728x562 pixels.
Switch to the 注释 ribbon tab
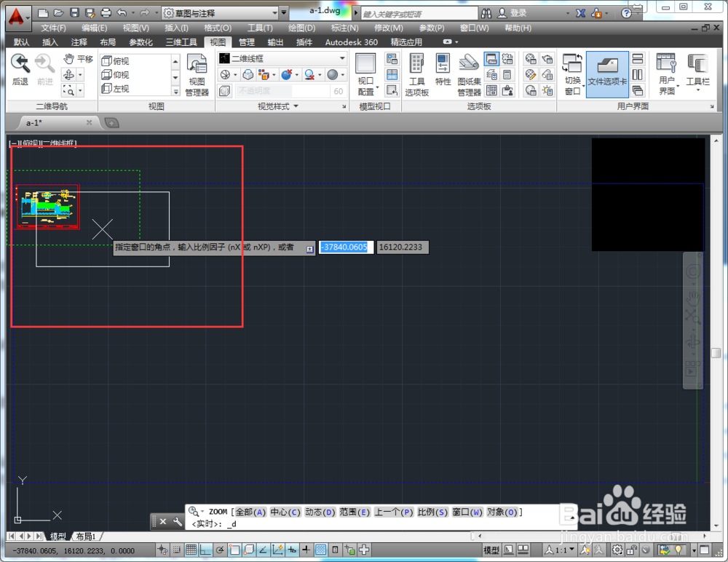pyautogui.click(x=79, y=42)
